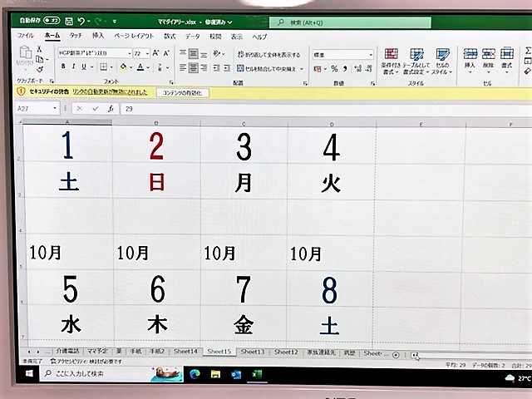Decrease decimal places
Screen dimensions: 532x399
click(x=369, y=69)
